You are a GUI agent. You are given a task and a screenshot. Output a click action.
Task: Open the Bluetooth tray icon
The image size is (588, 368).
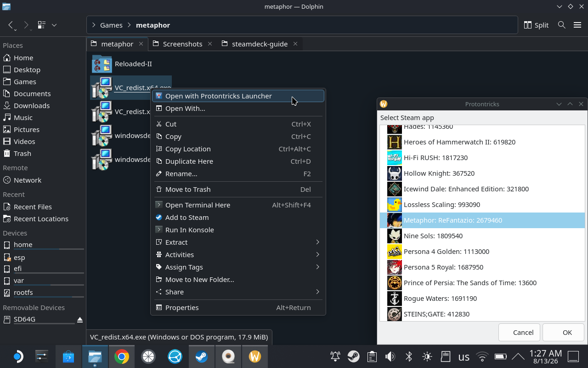point(409,356)
